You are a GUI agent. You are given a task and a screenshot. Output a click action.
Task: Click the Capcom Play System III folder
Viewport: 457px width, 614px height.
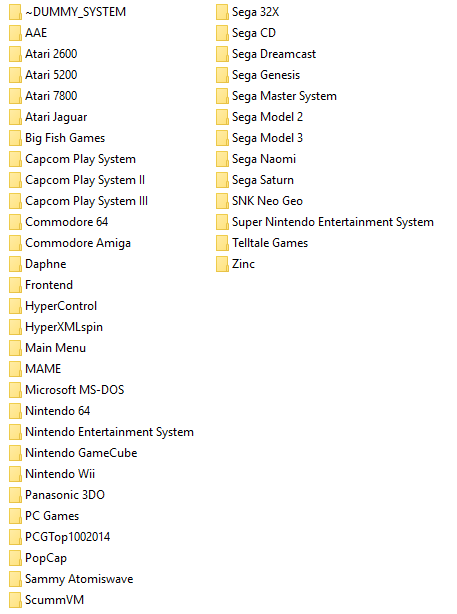(x=78, y=201)
